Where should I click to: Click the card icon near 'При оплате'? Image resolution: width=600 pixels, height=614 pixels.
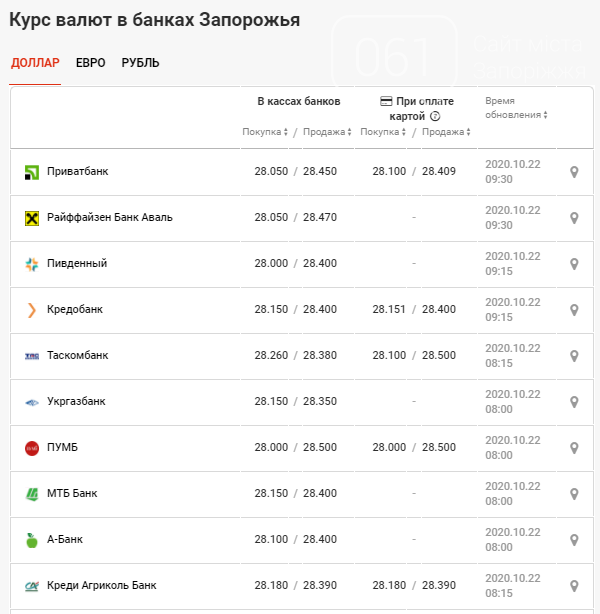(386, 101)
